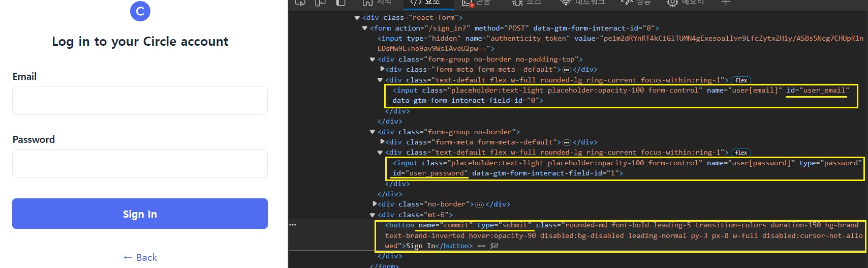Click the plus icon to add a DevTools tab
This screenshot has width=868, height=268.
(726, 3)
